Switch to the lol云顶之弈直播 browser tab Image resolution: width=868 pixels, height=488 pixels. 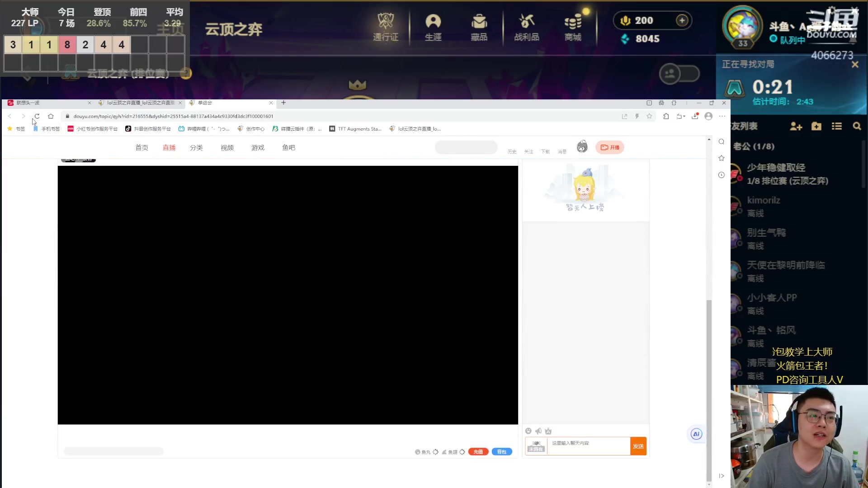[140, 103]
